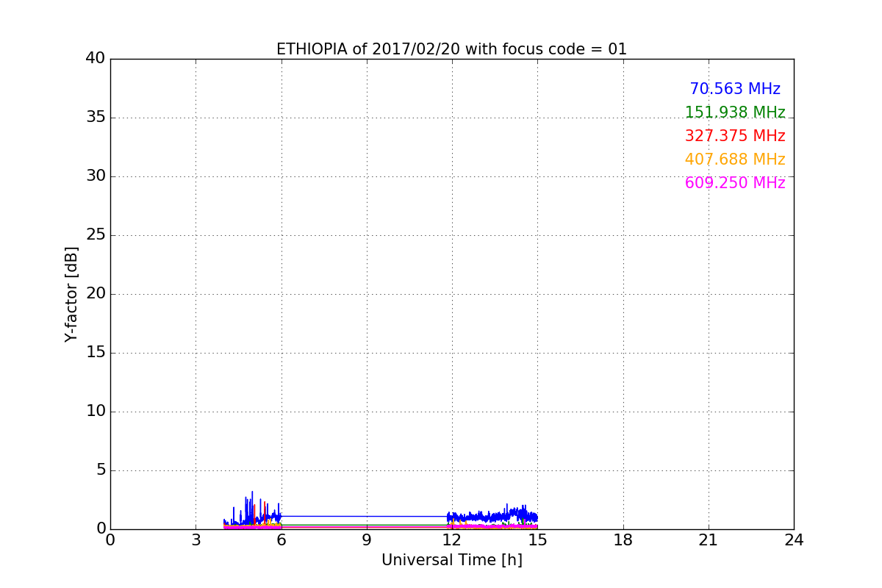882x588 pixels.
Task: Click x-axis tick label 6
Action: click(281, 540)
